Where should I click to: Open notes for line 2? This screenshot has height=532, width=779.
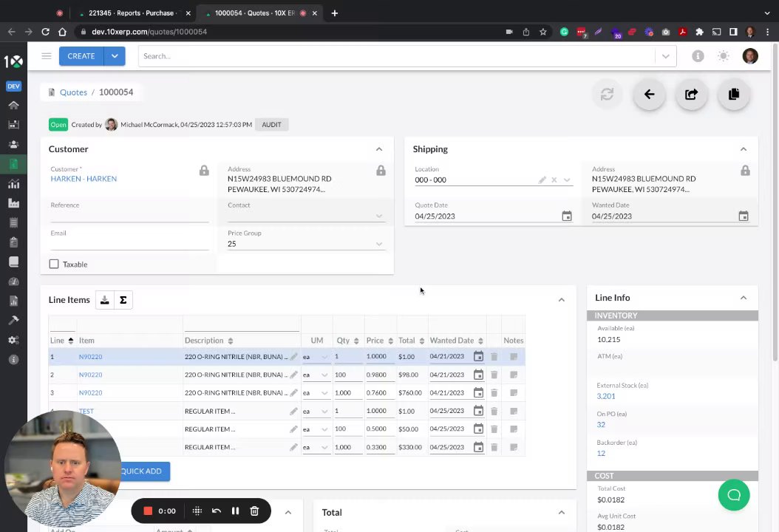tap(514, 375)
